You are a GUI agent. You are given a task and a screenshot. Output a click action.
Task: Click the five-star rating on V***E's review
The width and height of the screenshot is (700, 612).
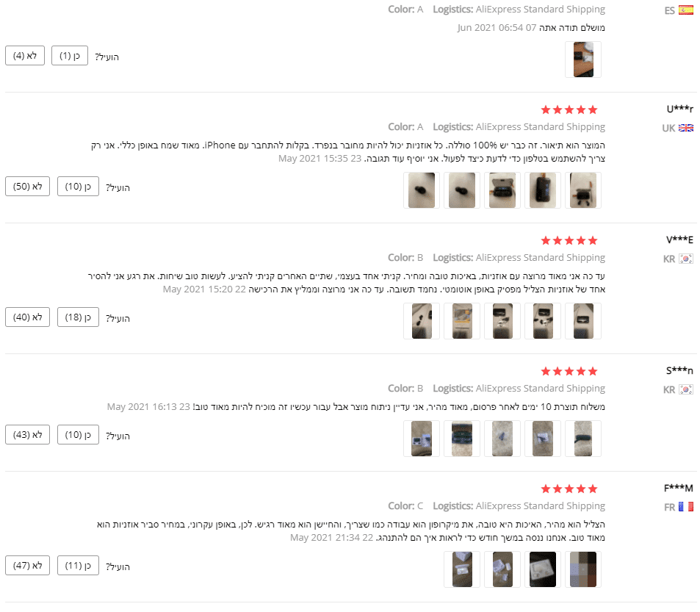(x=569, y=241)
